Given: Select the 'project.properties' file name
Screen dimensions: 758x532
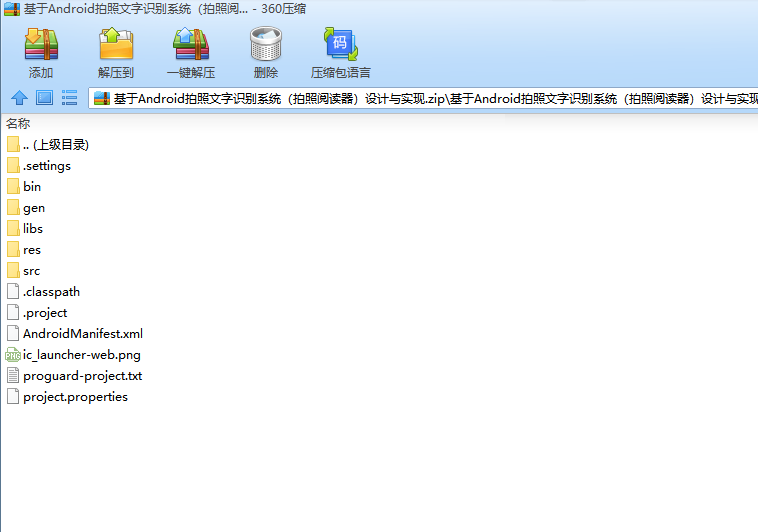Looking at the screenshot, I should click(x=75, y=397).
